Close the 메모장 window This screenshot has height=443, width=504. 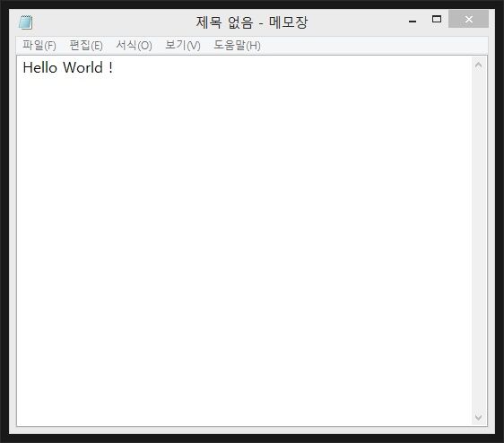tap(469, 19)
